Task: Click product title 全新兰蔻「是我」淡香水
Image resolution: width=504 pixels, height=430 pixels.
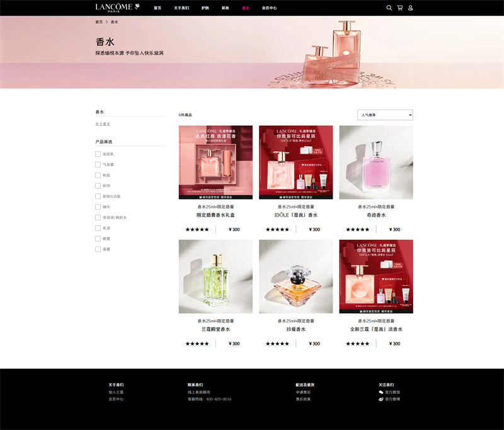Action: tap(376, 329)
